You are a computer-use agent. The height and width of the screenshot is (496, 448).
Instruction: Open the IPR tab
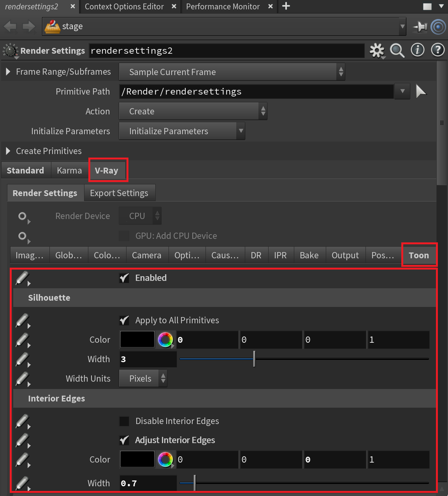[x=280, y=255]
